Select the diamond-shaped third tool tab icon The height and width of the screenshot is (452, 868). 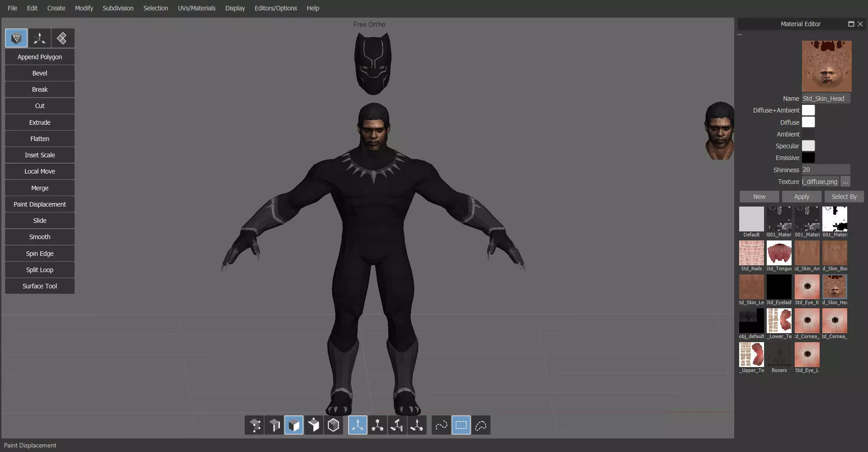click(62, 38)
